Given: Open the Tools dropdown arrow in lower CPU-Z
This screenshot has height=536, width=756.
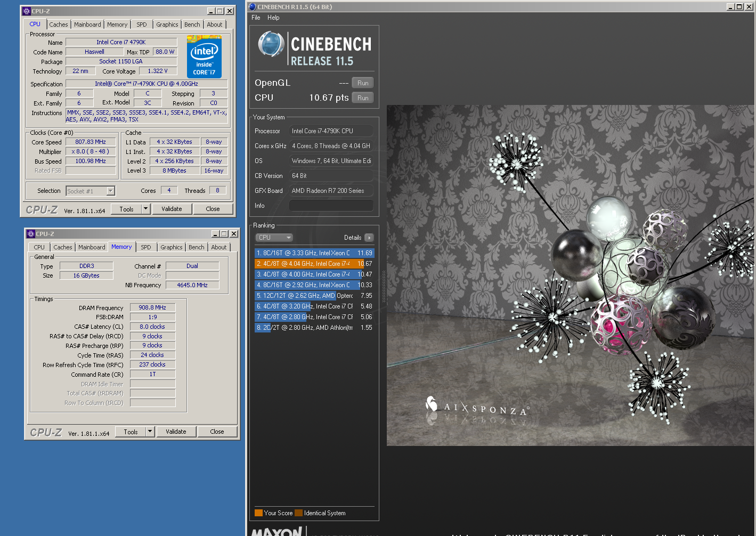Looking at the screenshot, I should [x=150, y=432].
